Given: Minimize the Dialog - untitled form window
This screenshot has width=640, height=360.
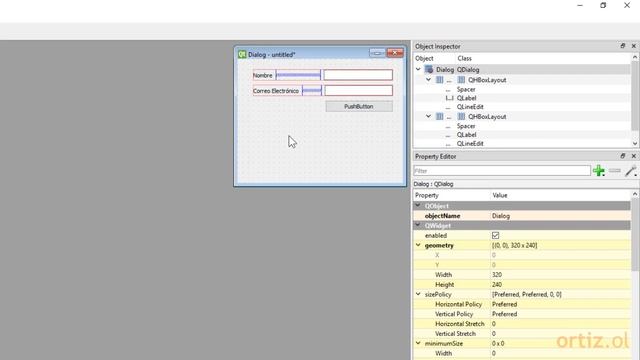Looking at the screenshot, I should coord(377,53).
